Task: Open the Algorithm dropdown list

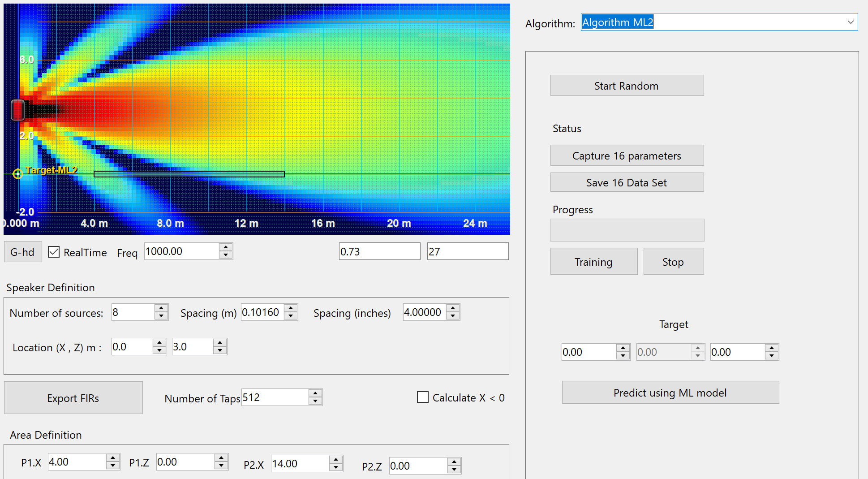Action: (851, 22)
